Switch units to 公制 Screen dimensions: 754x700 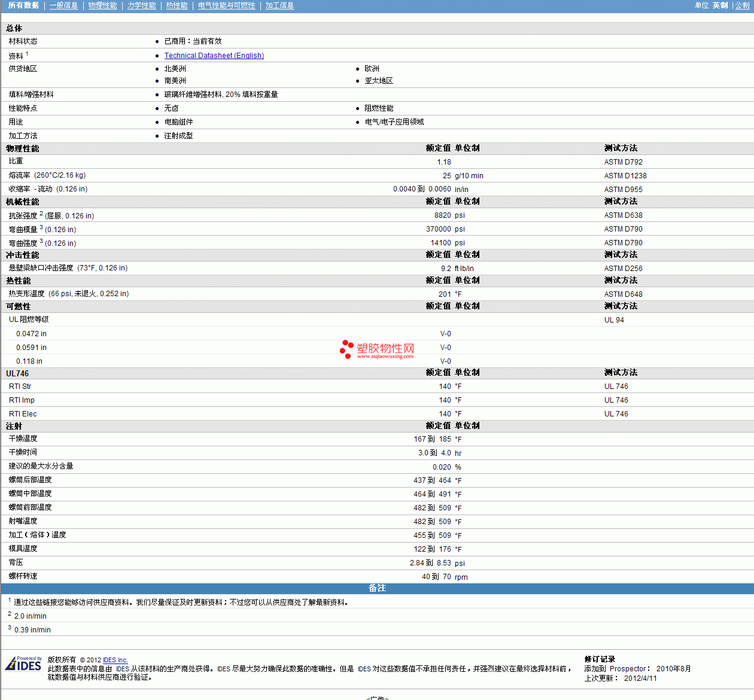pyautogui.click(x=742, y=5)
